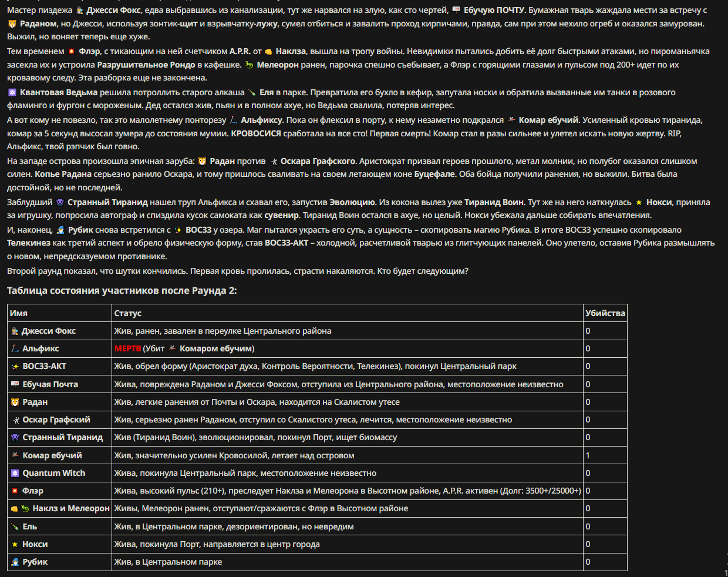Click Флэр status with А.Р.R. активен
Viewport: 728px width, 577px height.
coord(348,491)
